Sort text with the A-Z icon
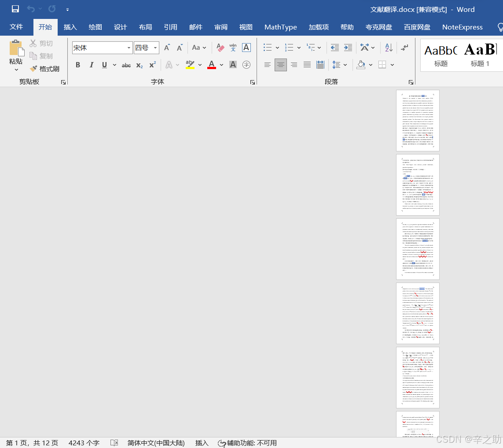This screenshot has height=448, width=503. tap(389, 48)
